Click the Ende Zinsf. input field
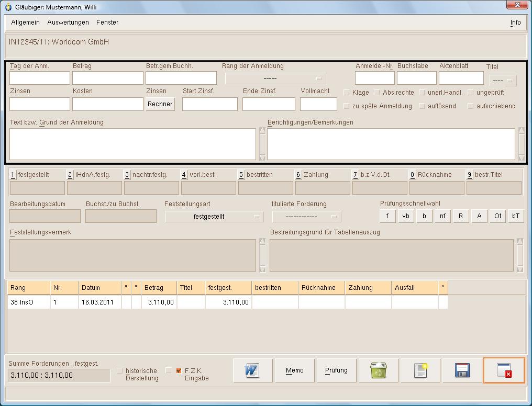The height and width of the screenshot is (406, 532). click(269, 104)
